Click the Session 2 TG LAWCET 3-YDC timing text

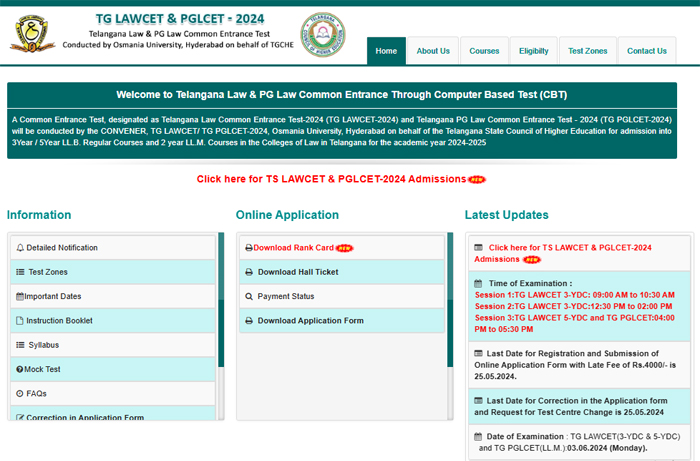(573, 306)
